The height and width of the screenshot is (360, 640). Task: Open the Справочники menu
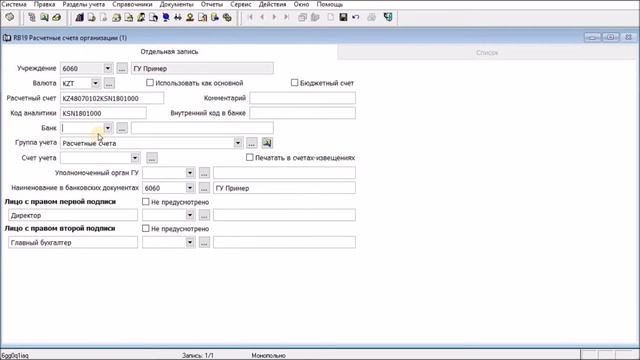point(132,4)
